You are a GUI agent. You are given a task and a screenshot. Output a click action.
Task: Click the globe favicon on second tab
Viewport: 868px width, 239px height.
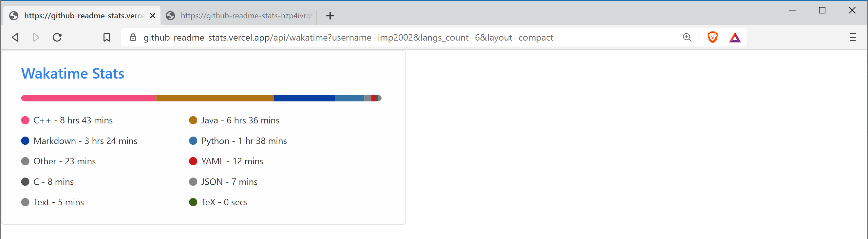tap(171, 16)
